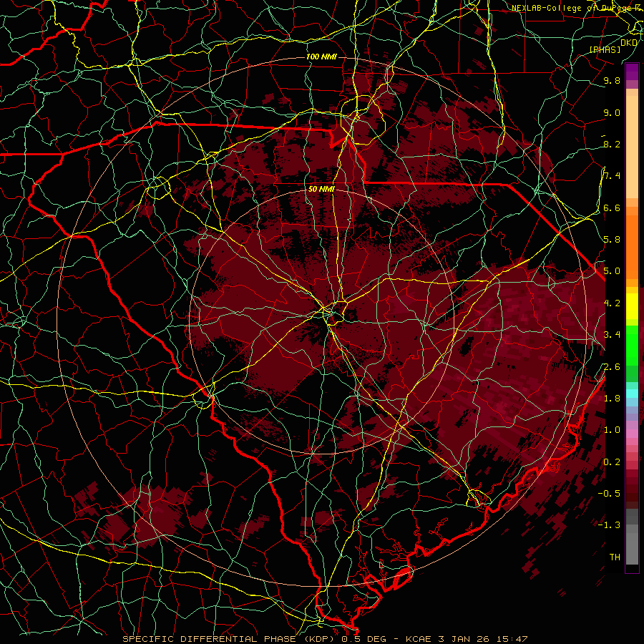This screenshot has width=644, height=644.
Task: Click the 2.6 value on the color scale
Action: [x=612, y=366]
